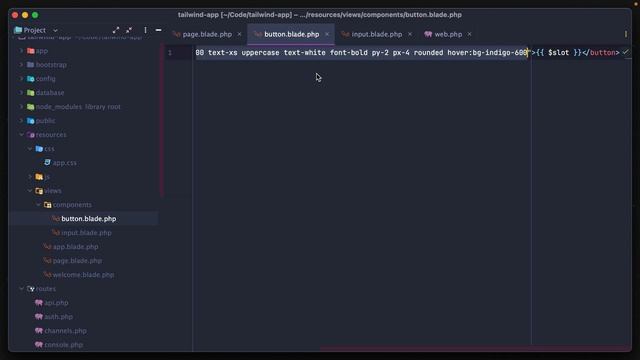640x360 pixels.
Task: Open app.blade.php from the tree
Action: point(75,247)
